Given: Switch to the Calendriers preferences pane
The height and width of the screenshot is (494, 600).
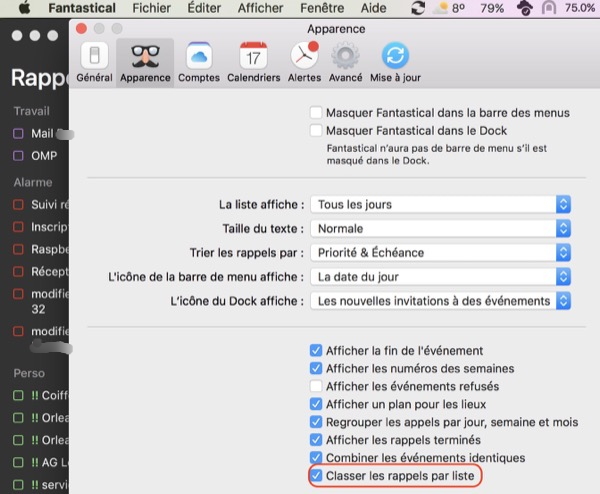Looking at the screenshot, I should pyautogui.click(x=253, y=60).
